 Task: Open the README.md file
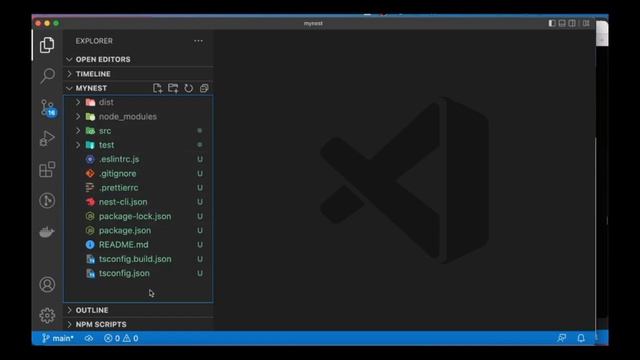click(x=138, y=245)
